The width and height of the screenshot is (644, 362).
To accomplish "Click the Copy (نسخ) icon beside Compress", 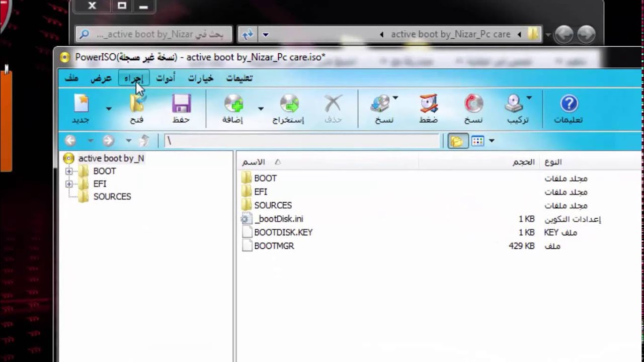I will coord(381,104).
